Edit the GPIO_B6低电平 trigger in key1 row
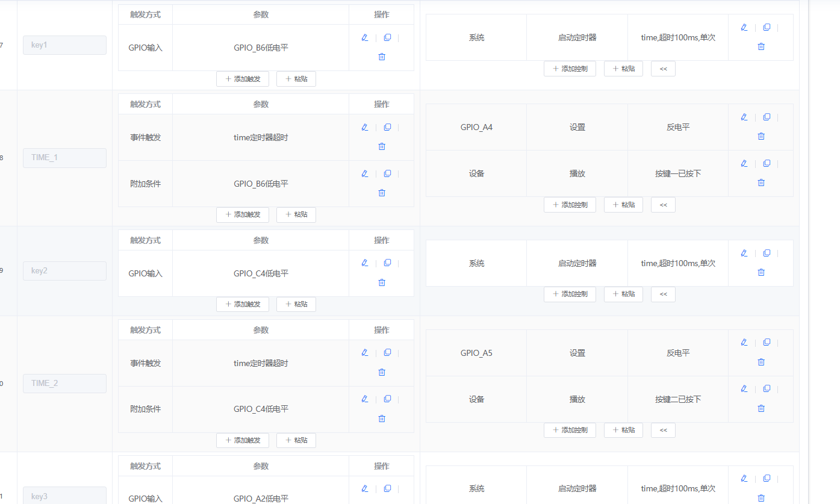840x504 pixels. coord(364,37)
